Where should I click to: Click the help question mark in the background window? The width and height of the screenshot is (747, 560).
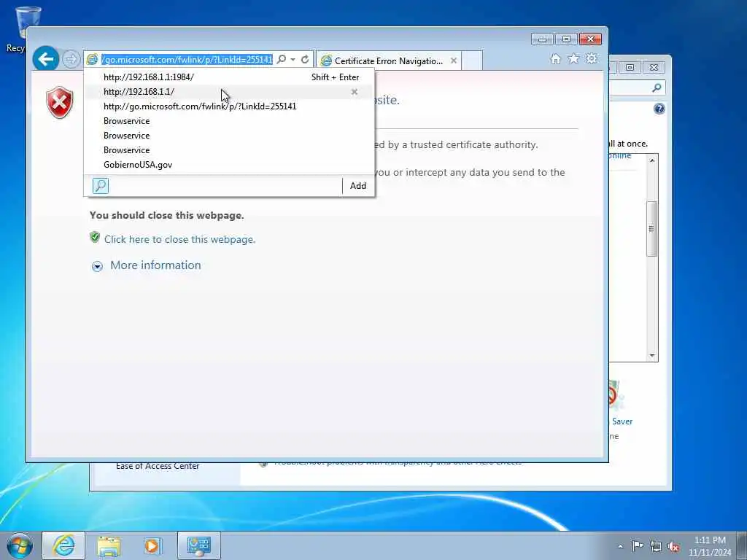(659, 109)
